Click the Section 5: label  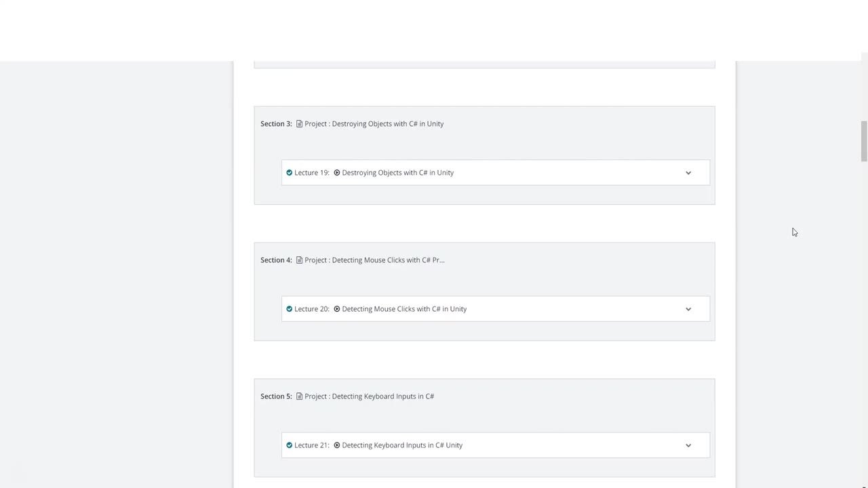coord(276,396)
